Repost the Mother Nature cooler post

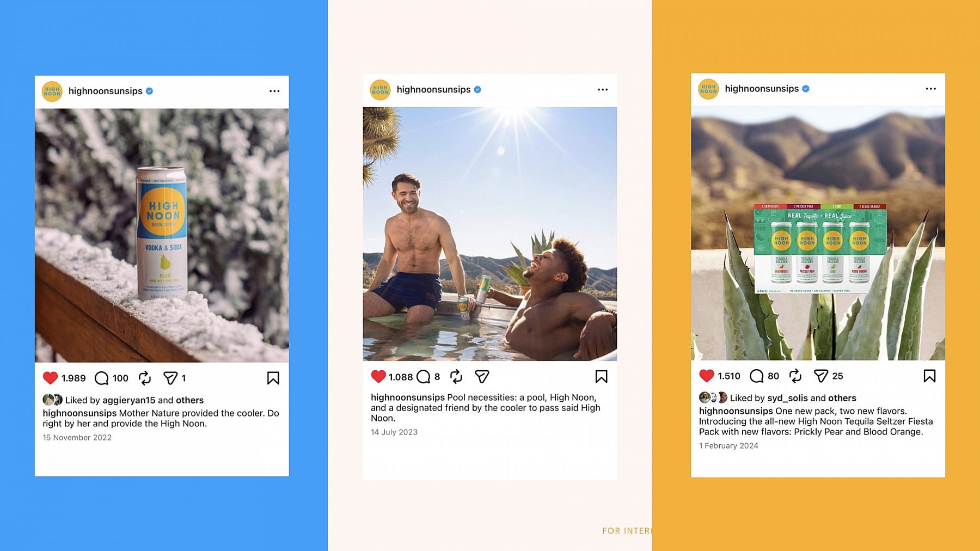coord(145,378)
